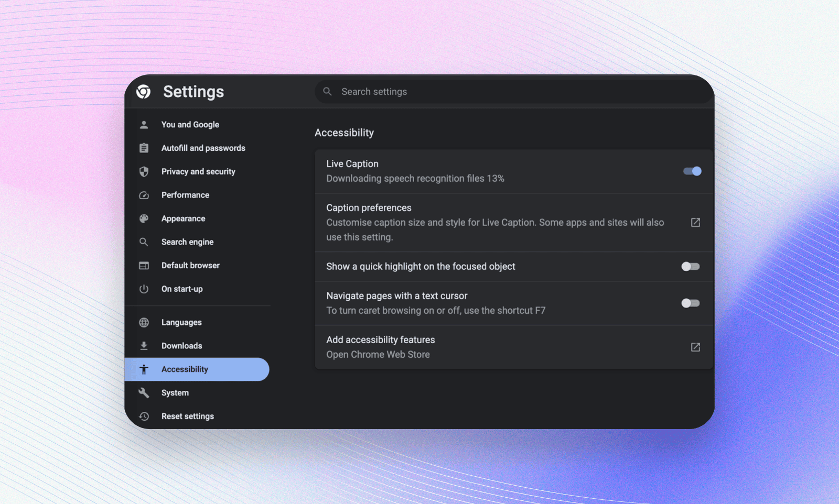Select the Appearance menu item
839x504 pixels.
tap(197, 218)
